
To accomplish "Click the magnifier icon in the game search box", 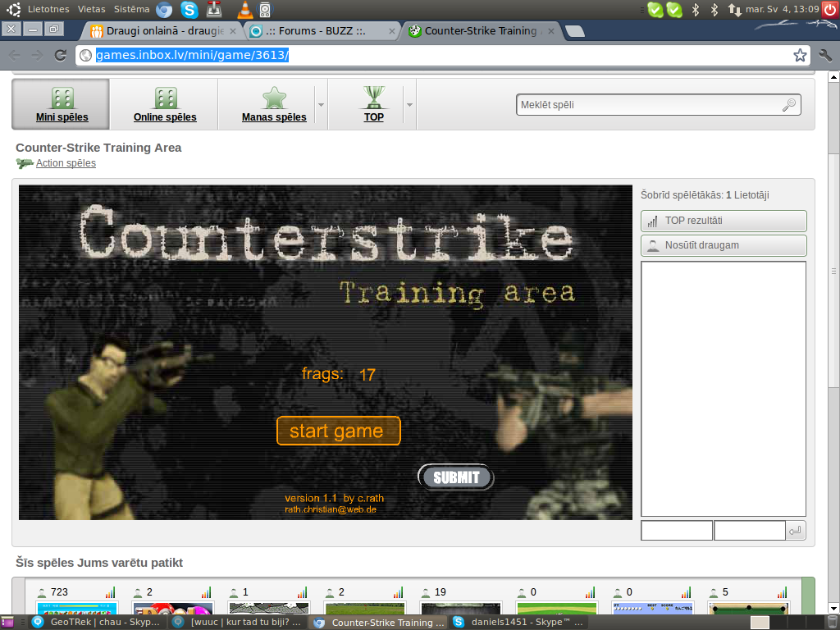I will 788,105.
